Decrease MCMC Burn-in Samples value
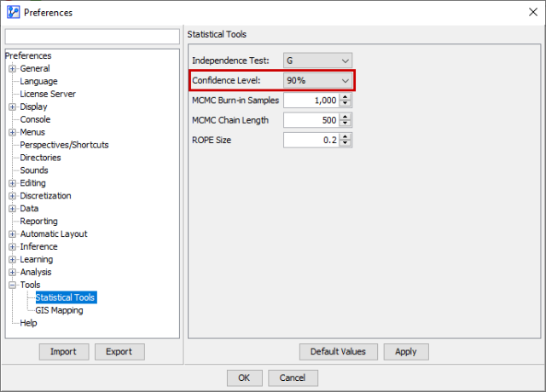This screenshot has width=546, height=392. coord(345,104)
